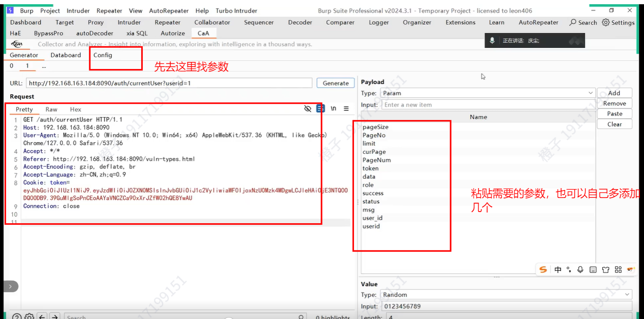Open the request editor hamburger menu
The height and width of the screenshot is (319, 644).
346,108
